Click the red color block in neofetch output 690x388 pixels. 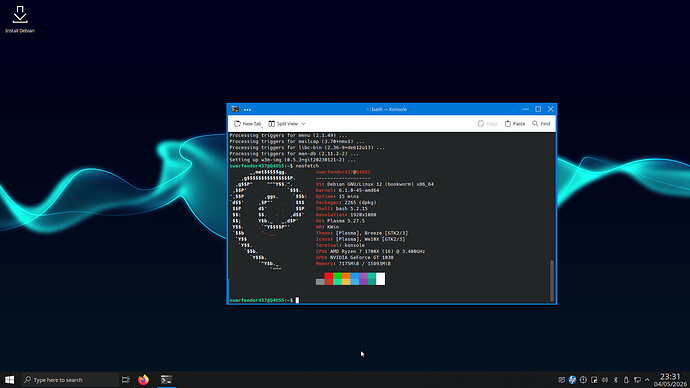click(329, 278)
